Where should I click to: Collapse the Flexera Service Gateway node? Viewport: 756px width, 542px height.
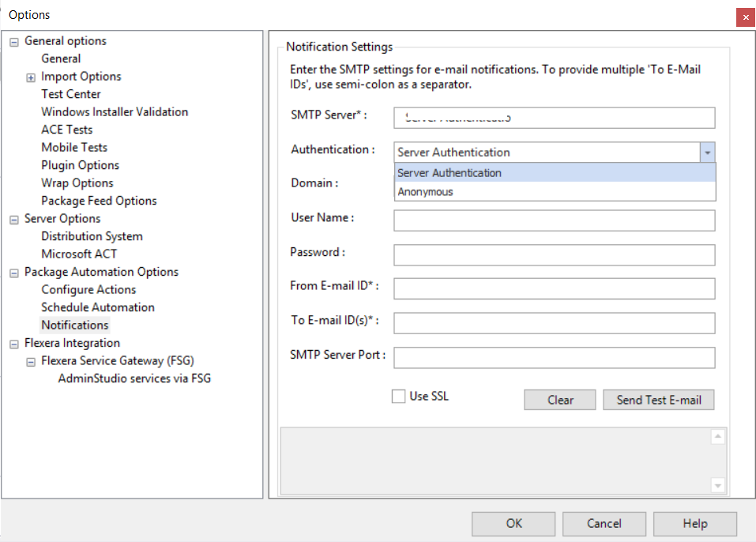[x=31, y=362]
